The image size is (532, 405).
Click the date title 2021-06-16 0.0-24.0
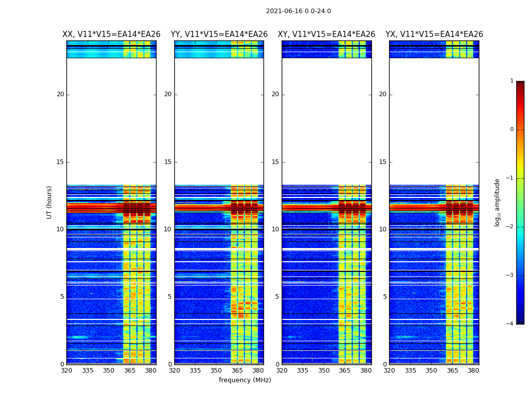click(298, 11)
